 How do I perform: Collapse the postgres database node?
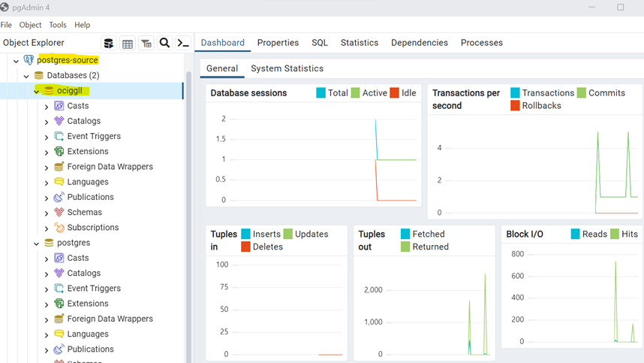click(x=37, y=244)
